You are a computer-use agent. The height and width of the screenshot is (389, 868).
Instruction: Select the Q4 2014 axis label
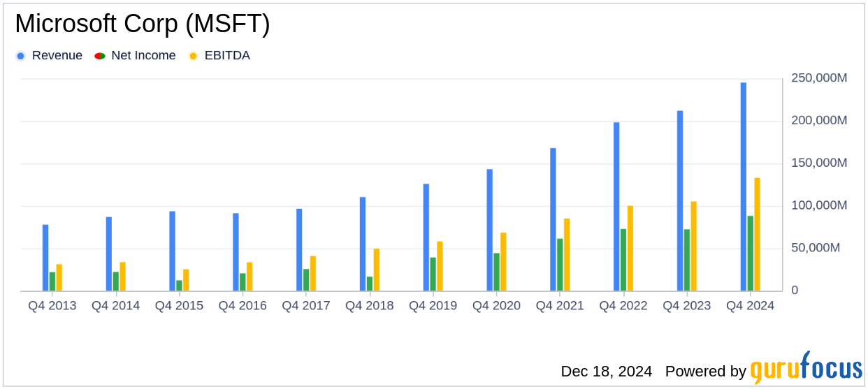tap(116, 306)
